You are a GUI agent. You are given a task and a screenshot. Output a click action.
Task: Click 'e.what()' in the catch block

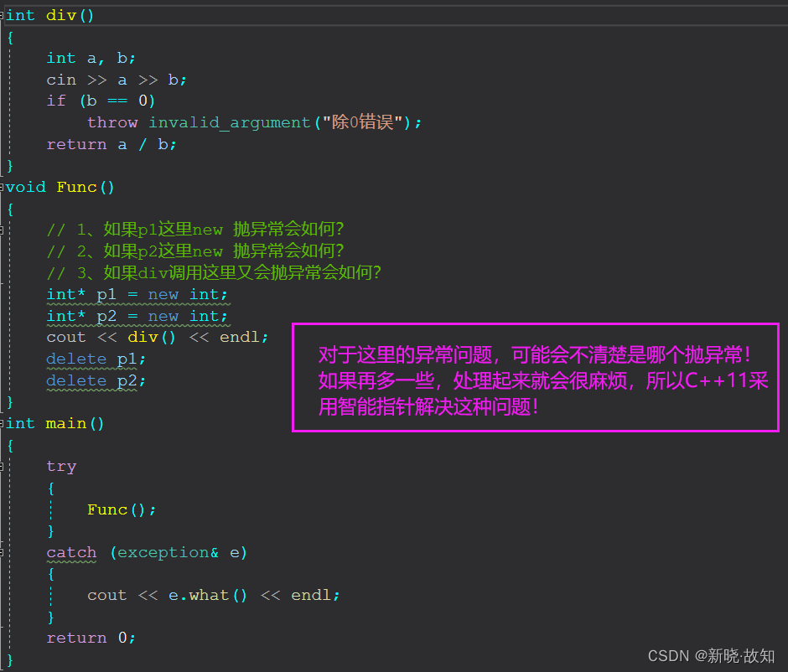tap(208, 595)
